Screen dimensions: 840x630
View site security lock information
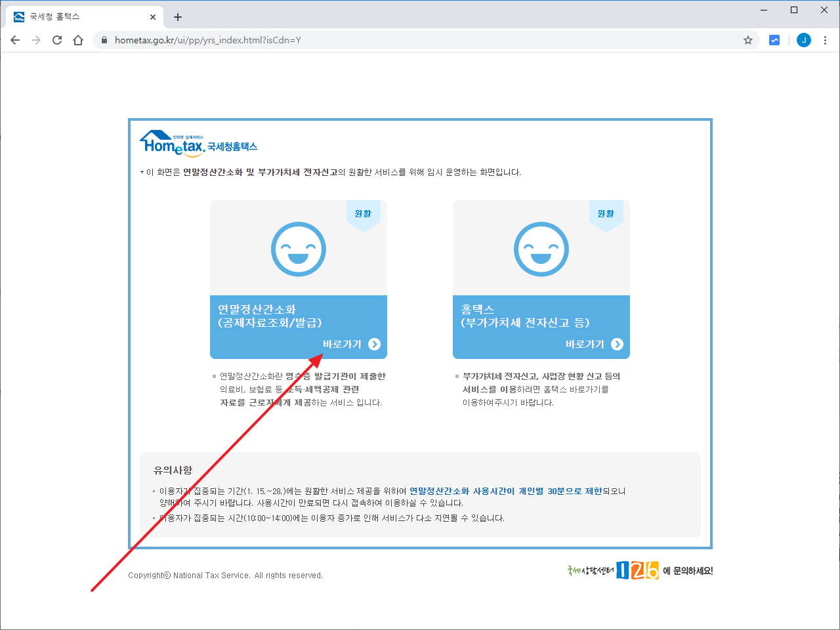[x=104, y=40]
